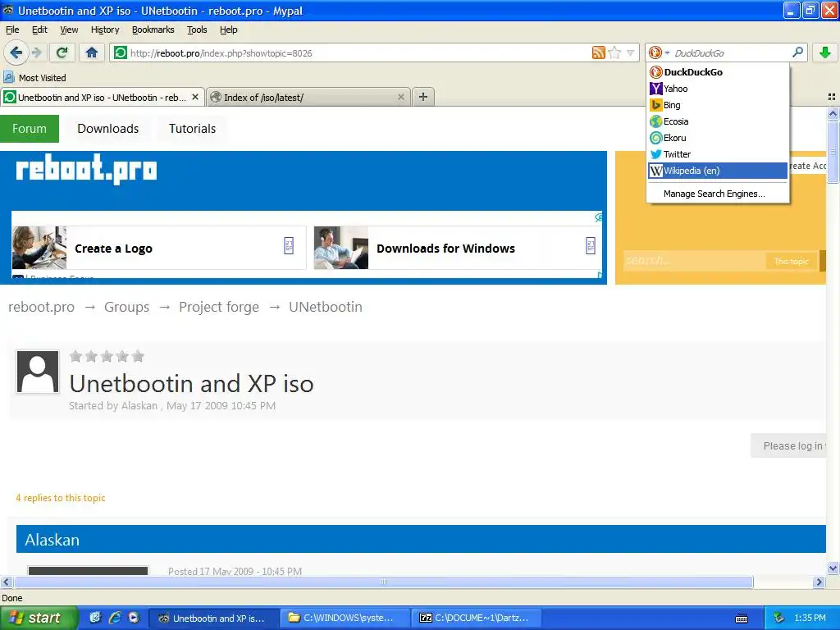Switch to Unetbootin and XP iso tab
Image resolution: width=840 pixels, height=630 pixels.
[x=102, y=97]
